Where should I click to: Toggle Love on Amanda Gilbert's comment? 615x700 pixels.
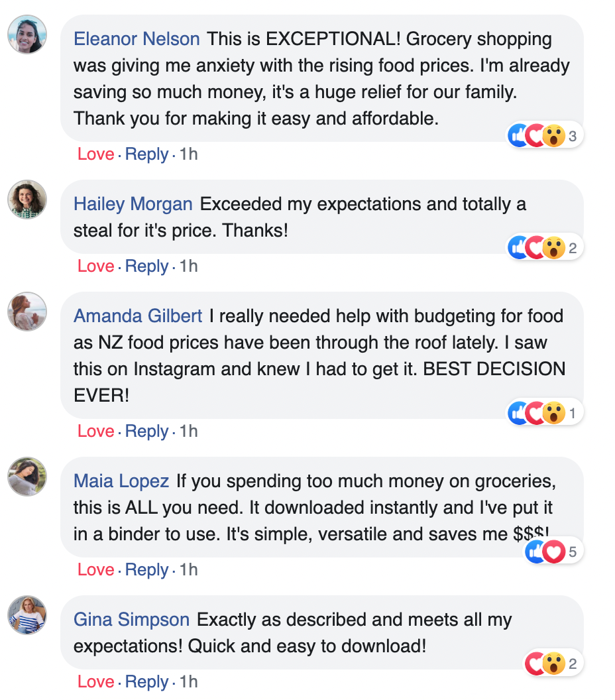[95, 432]
